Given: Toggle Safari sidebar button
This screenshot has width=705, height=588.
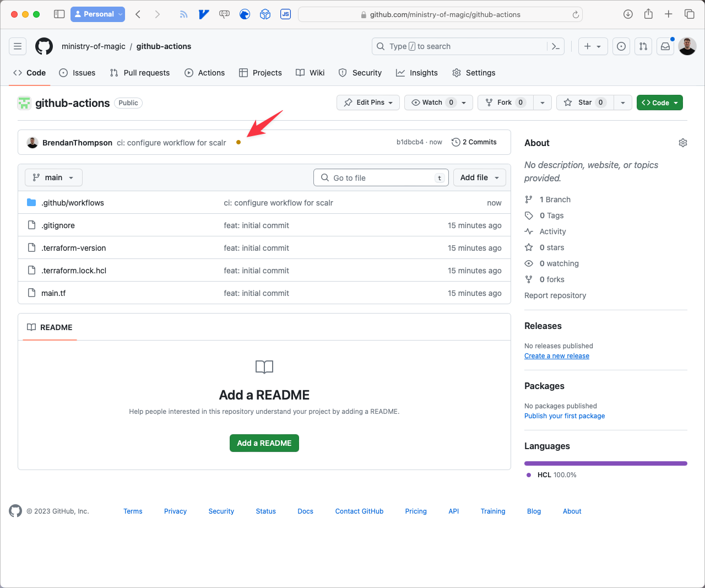Looking at the screenshot, I should tap(59, 14).
